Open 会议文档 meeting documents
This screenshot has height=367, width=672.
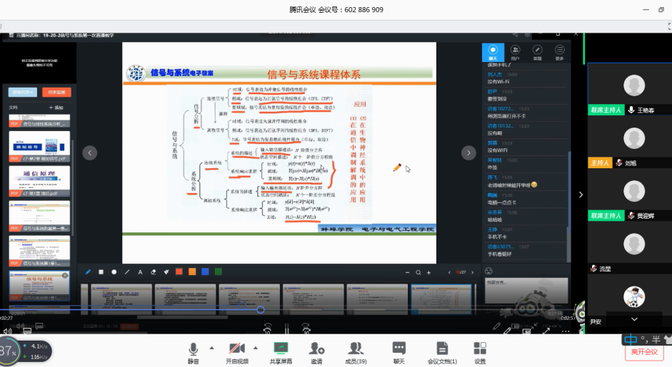coord(442,353)
